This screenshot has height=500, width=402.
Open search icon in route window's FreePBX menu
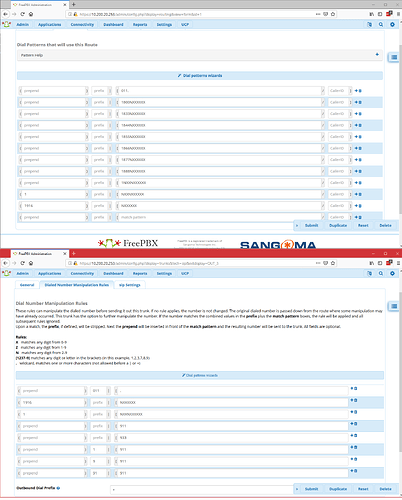pos(381,25)
